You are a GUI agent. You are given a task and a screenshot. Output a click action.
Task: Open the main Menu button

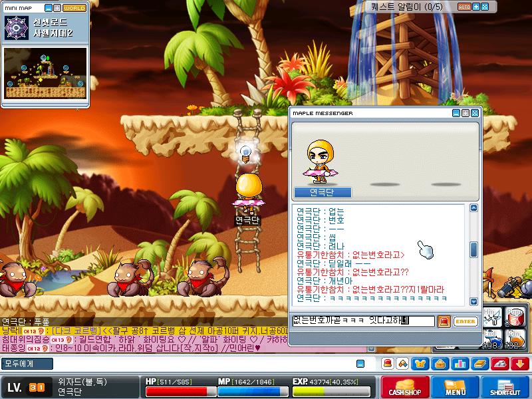click(x=455, y=387)
